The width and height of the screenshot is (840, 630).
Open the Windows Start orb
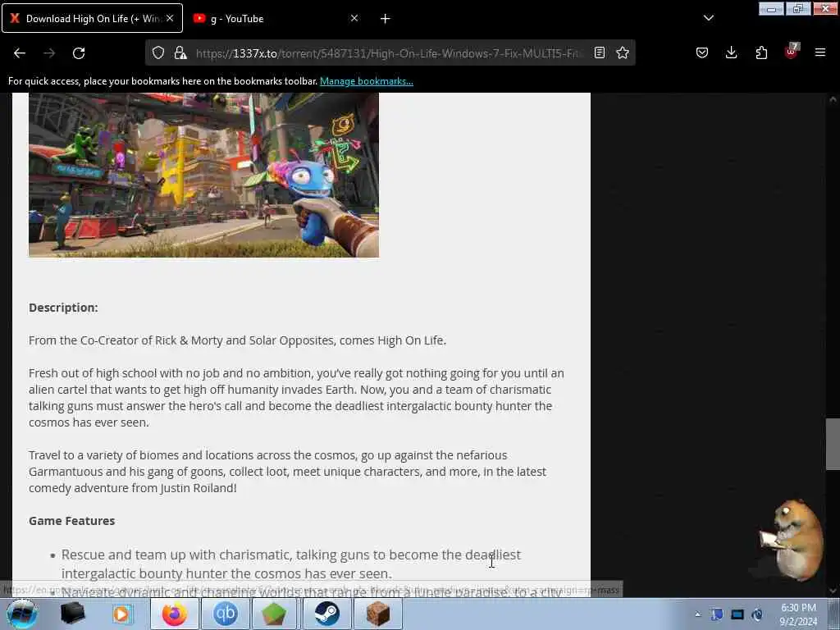click(22, 614)
